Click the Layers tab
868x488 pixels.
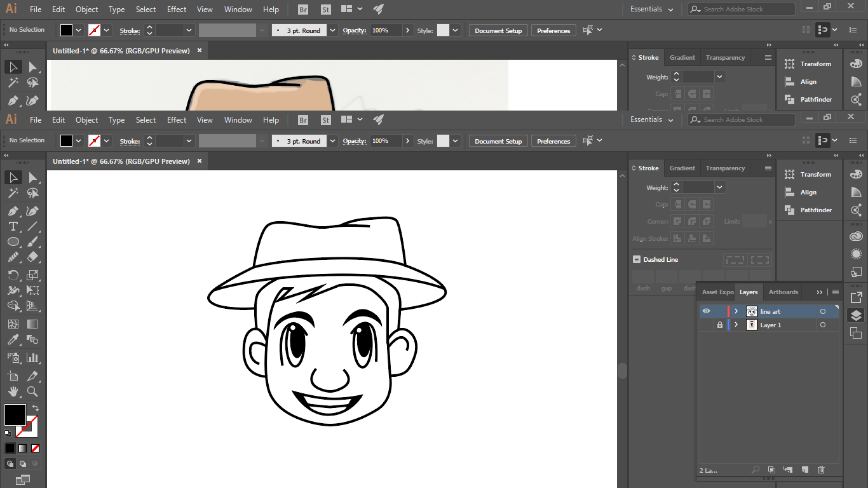[x=749, y=292]
